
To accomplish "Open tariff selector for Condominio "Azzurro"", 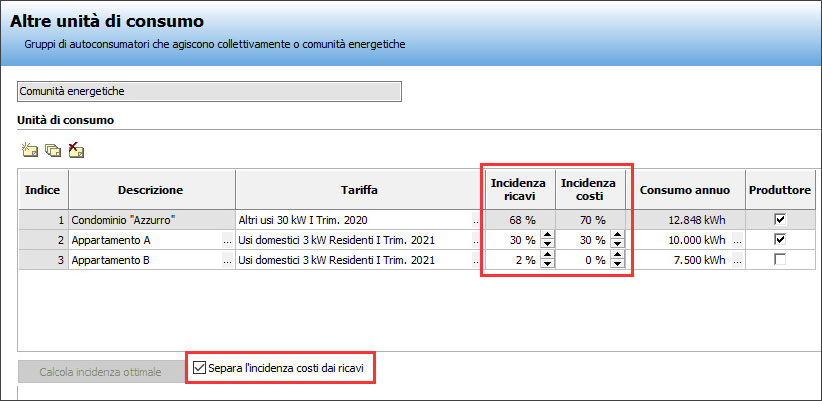I will pyautogui.click(x=475, y=220).
